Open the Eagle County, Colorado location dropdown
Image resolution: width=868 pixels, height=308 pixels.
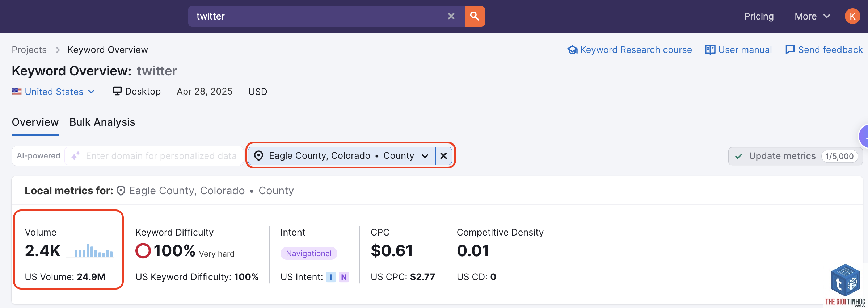click(342, 156)
